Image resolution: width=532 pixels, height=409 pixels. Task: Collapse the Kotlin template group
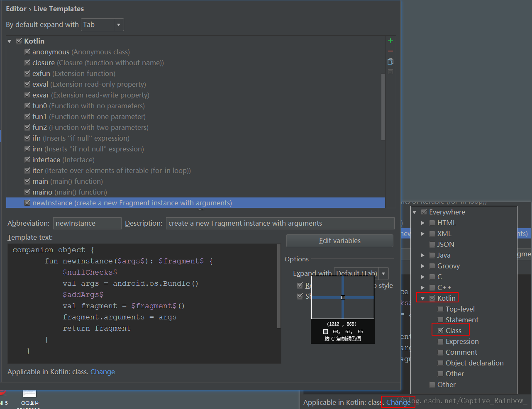point(9,41)
